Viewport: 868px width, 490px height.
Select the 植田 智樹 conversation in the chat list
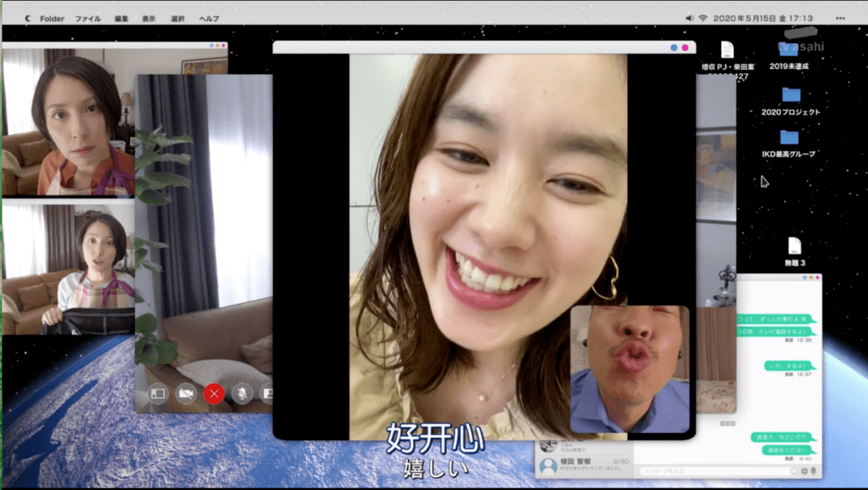[x=584, y=464]
